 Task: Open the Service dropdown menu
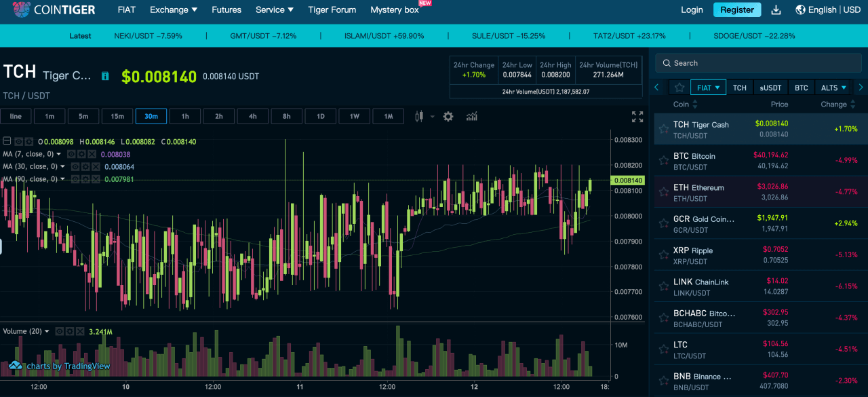pos(275,10)
